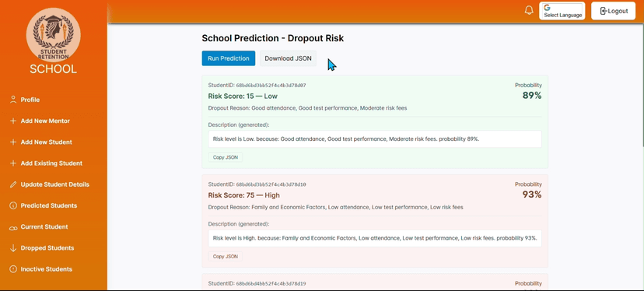644x291 pixels.
Task: Click the 89% probability value
Action: (532, 96)
